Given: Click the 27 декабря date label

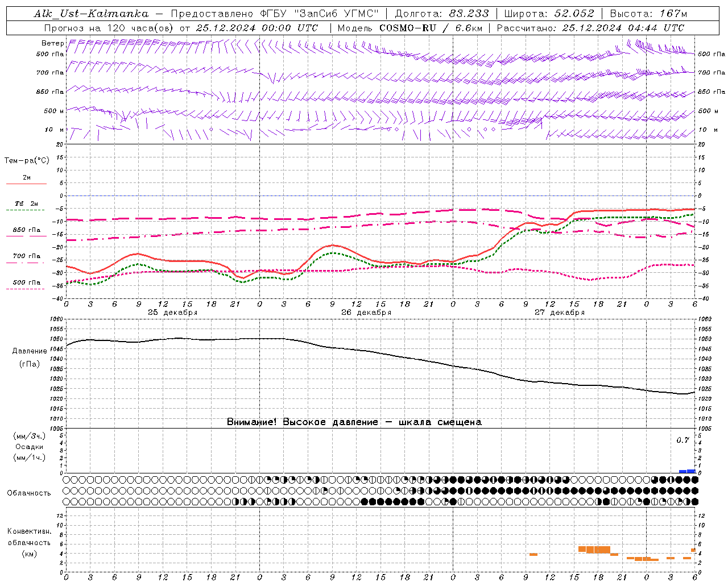Looking at the screenshot, I should pyautogui.click(x=560, y=313).
